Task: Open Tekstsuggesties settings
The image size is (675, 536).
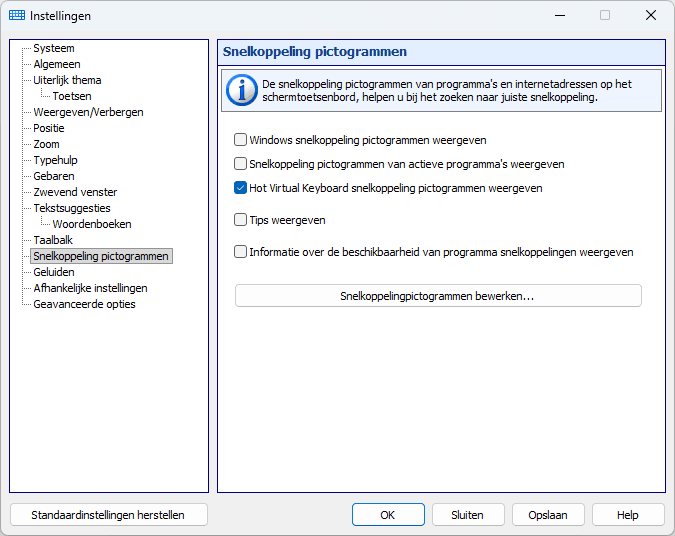Action: tap(72, 208)
